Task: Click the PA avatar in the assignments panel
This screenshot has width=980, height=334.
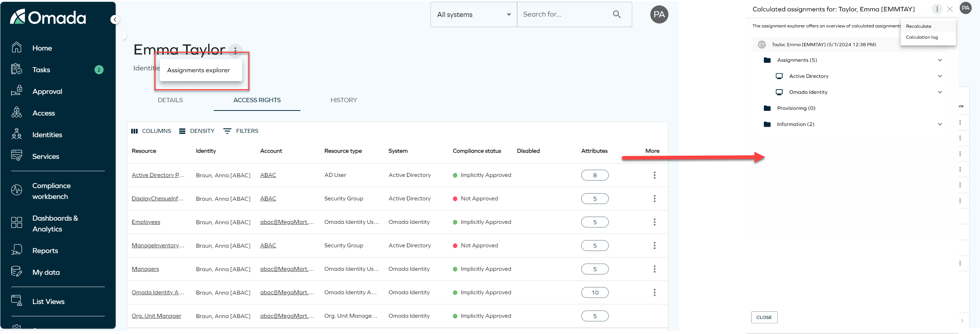Action: (966, 8)
